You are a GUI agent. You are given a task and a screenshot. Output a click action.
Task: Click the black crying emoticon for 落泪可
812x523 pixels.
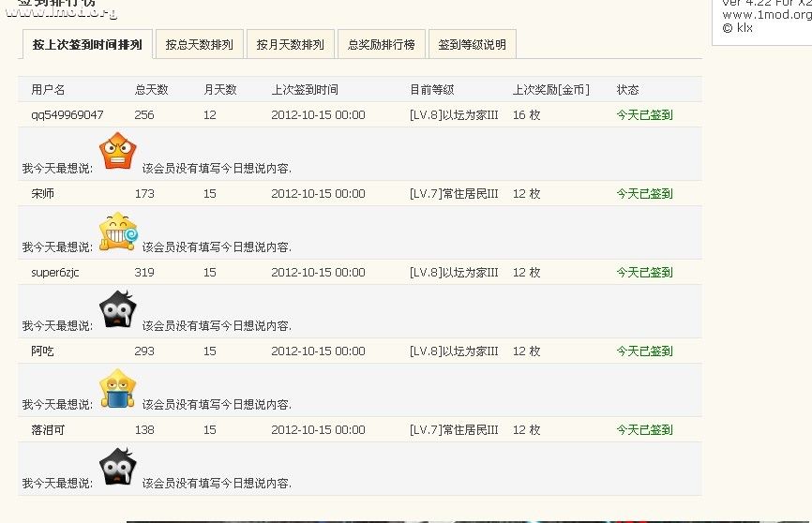(118, 467)
